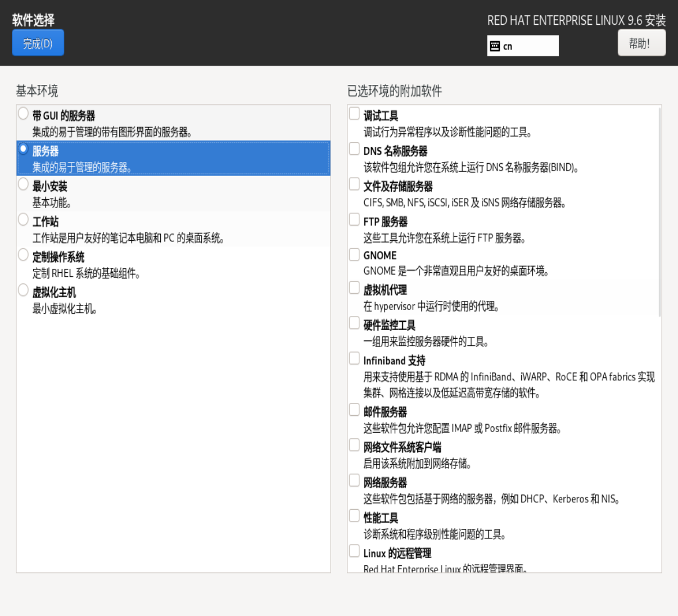Click 工作站是用户友好的笔记本电脑和 PC 的桌面系统。 text
This screenshot has width=678, height=616.
pyautogui.click(x=129, y=239)
